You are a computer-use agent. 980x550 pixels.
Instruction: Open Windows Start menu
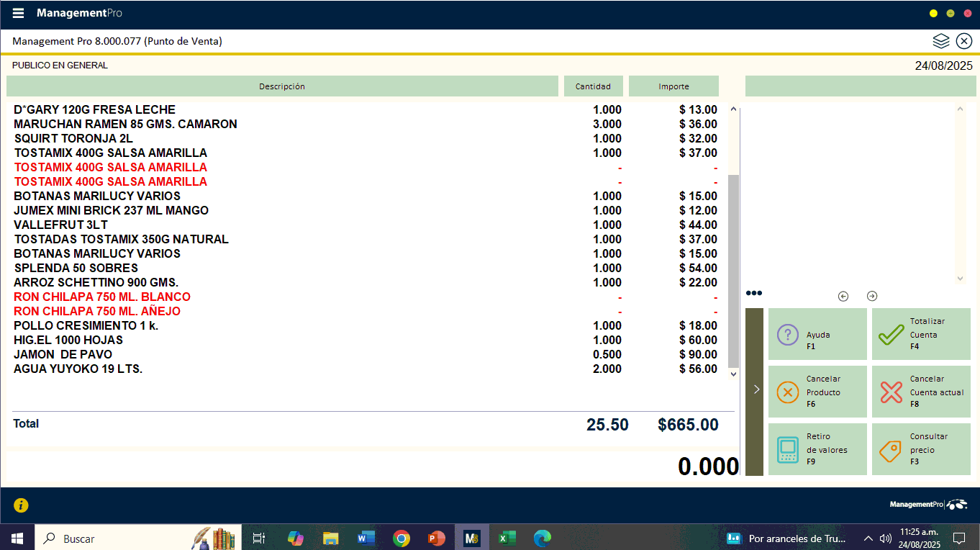(x=17, y=538)
